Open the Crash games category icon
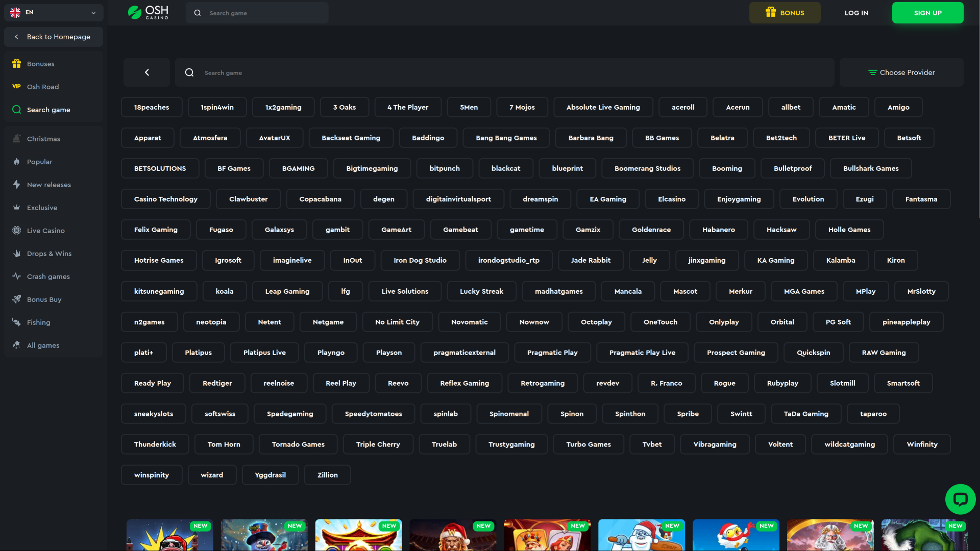The image size is (980, 551). 17,276
